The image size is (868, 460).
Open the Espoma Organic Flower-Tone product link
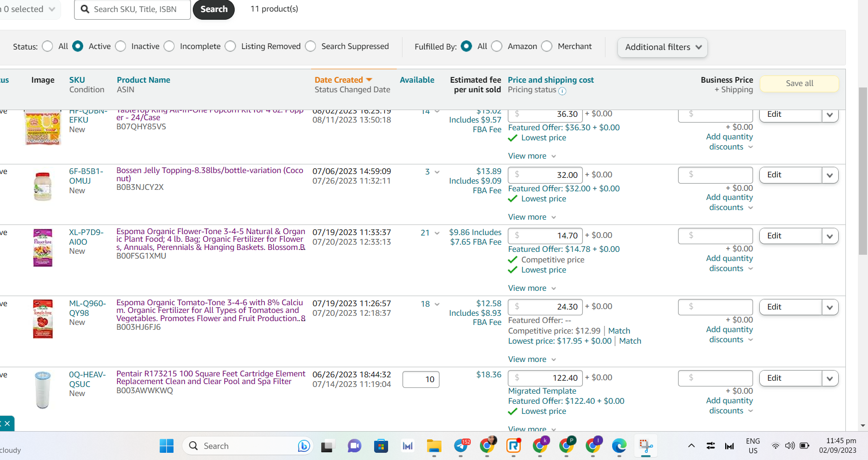click(211, 239)
